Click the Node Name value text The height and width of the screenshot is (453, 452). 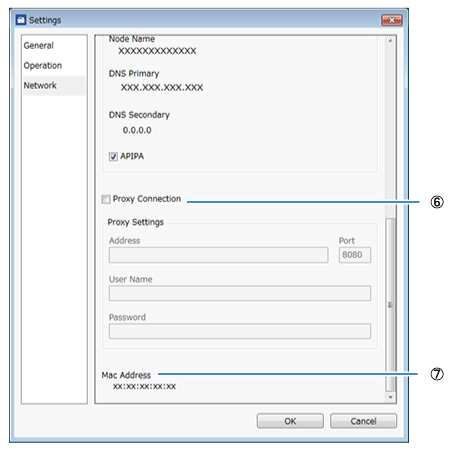pyautogui.click(x=157, y=51)
